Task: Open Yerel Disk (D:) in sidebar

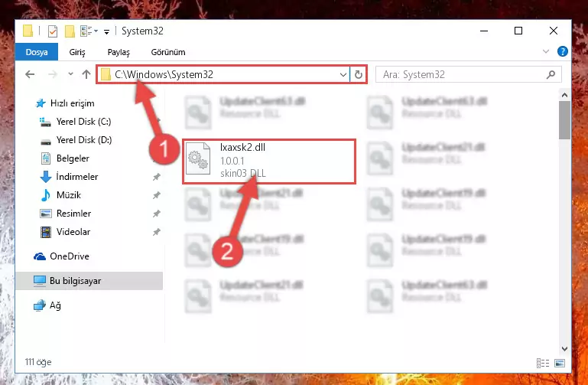Action: coord(83,140)
